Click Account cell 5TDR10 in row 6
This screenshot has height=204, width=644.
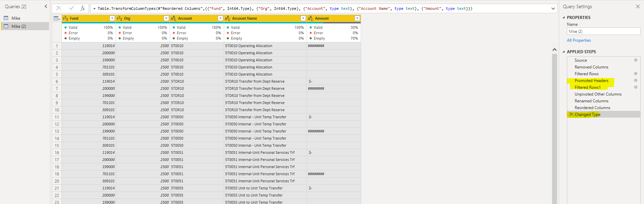197,81
